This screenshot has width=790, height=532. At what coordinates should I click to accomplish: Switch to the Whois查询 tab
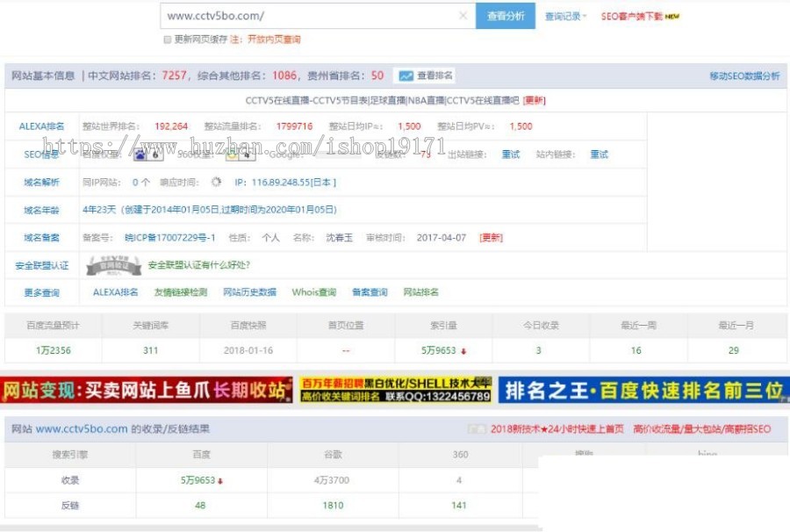[x=313, y=292]
